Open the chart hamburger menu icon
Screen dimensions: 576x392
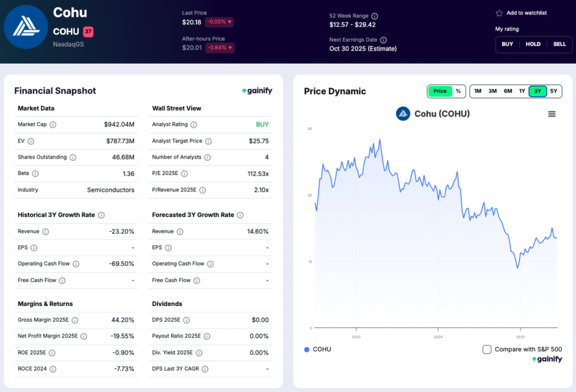(552, 114)
